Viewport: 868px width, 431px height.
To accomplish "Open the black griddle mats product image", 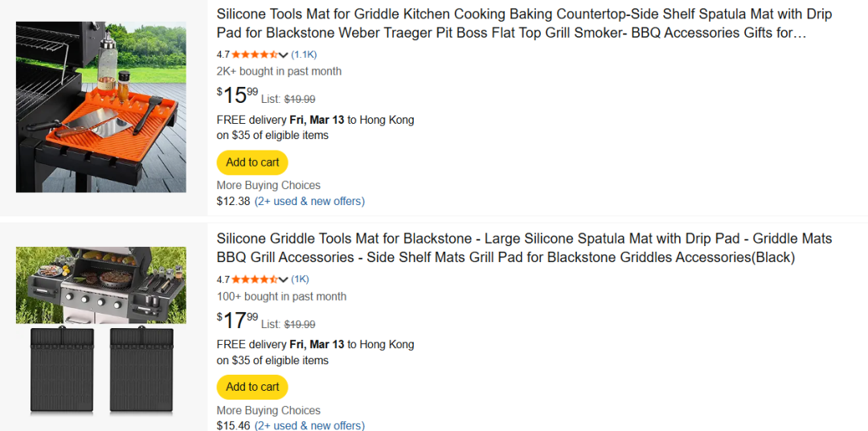I will (100, 330).
